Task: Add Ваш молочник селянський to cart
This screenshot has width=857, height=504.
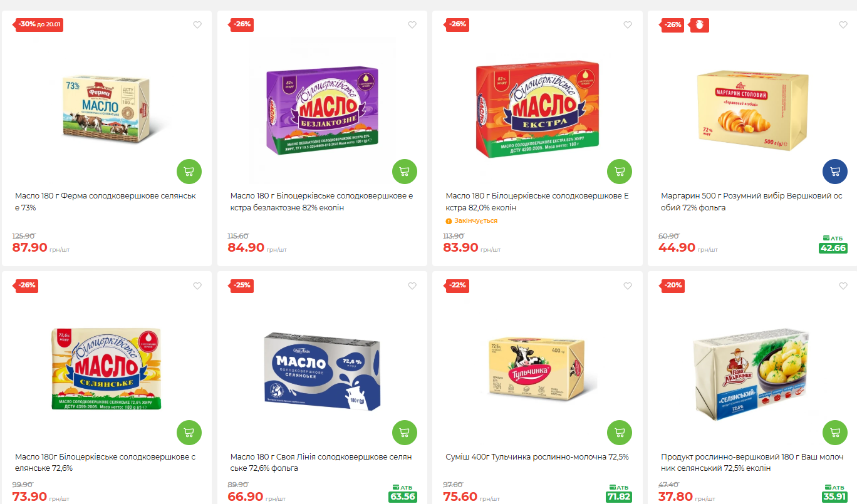Action: click(835, 433)
